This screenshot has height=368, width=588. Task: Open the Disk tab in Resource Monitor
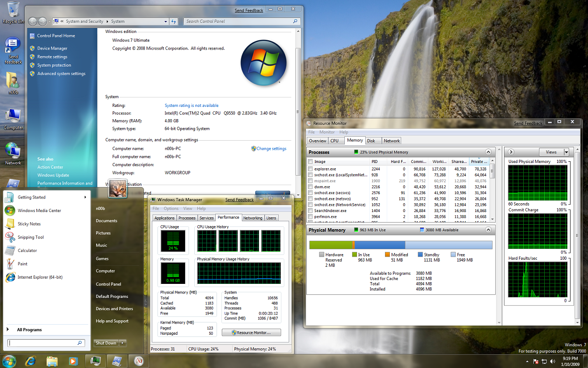point(371,141)
